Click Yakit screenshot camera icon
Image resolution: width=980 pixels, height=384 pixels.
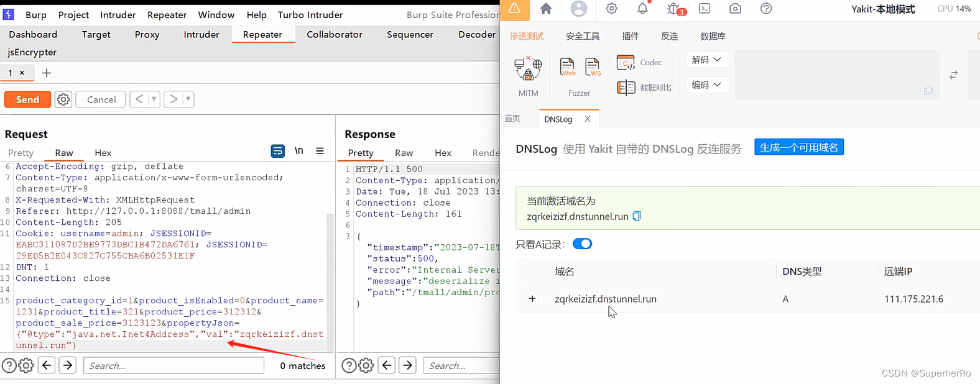coord(735,9)
